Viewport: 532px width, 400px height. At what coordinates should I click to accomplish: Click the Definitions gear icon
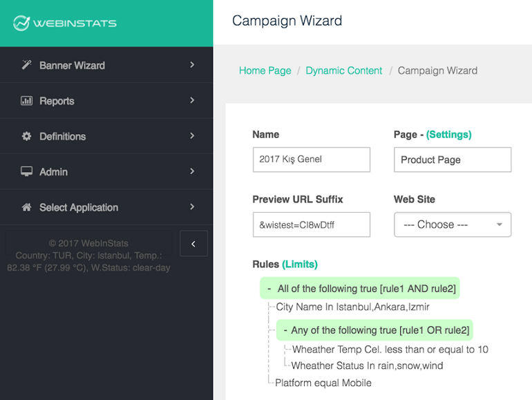pyautogui.click(x=27, y=136)
